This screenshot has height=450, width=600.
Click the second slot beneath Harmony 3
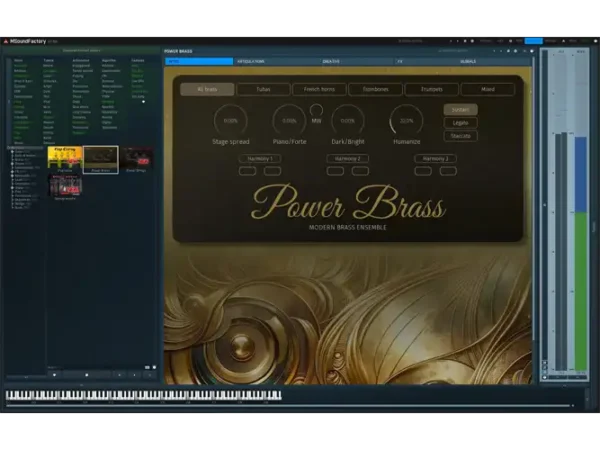(x=448, y=171)
